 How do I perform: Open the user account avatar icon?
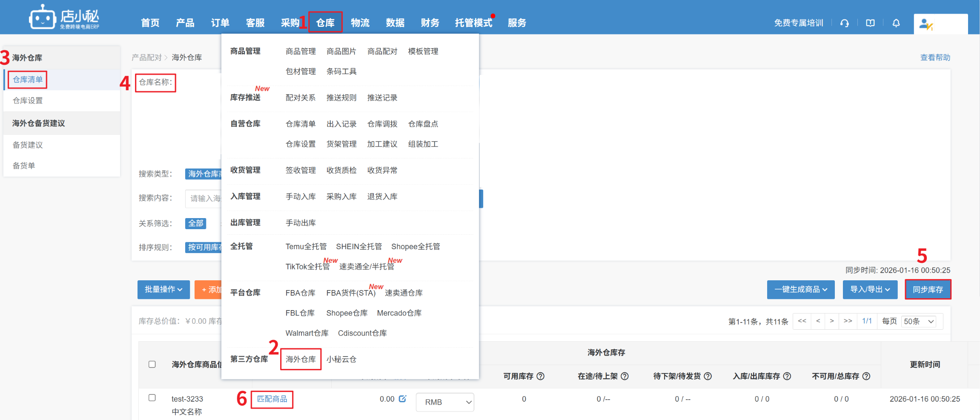pos(926,24)
